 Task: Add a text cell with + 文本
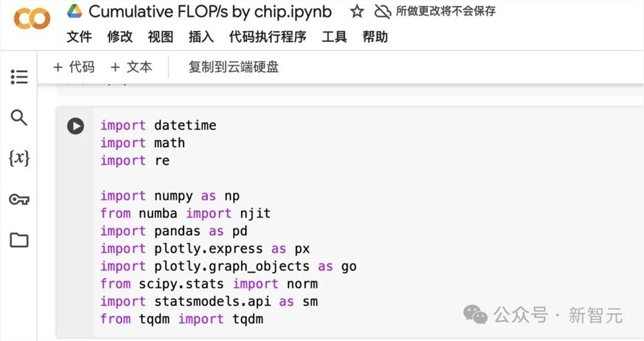coord(131,67)
